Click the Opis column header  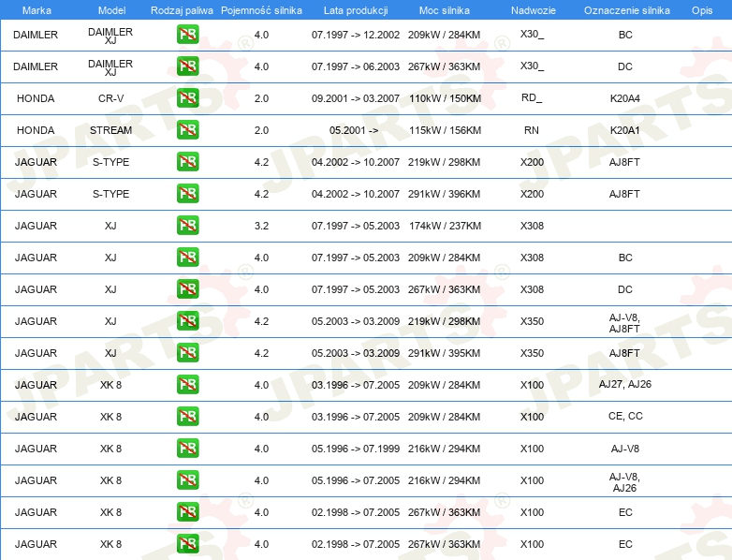point(702,10)
